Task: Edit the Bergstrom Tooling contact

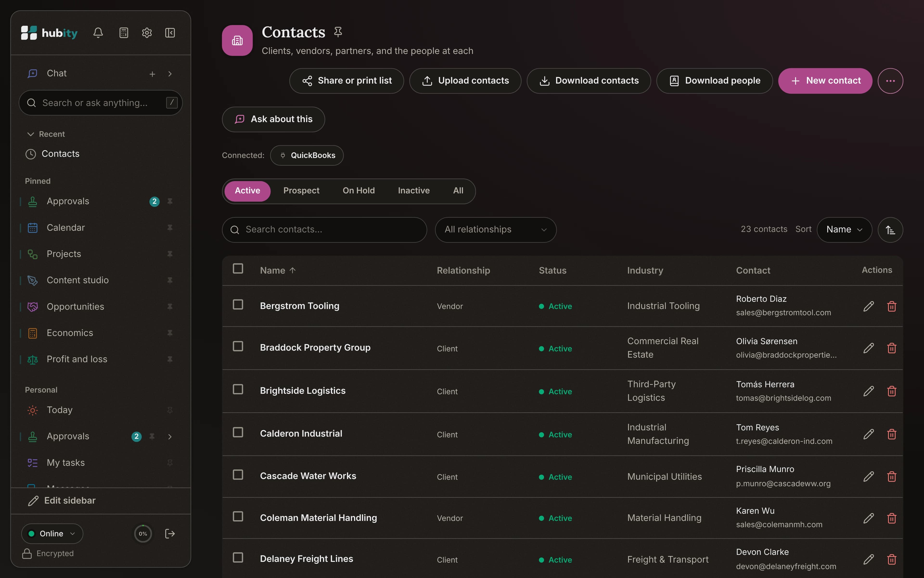Action: (x=869, y=306)
